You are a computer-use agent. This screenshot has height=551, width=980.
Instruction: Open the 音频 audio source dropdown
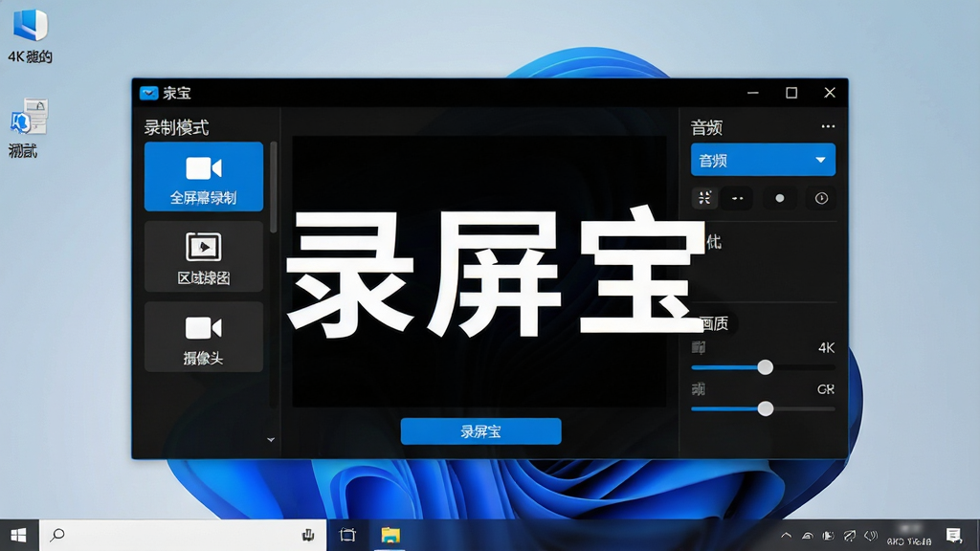point(763,160)
